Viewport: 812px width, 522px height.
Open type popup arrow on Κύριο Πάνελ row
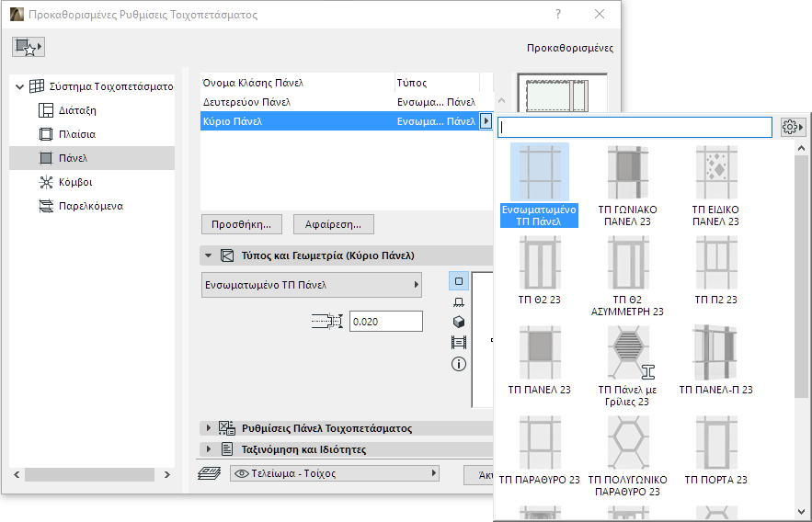(x=486, y=121)
